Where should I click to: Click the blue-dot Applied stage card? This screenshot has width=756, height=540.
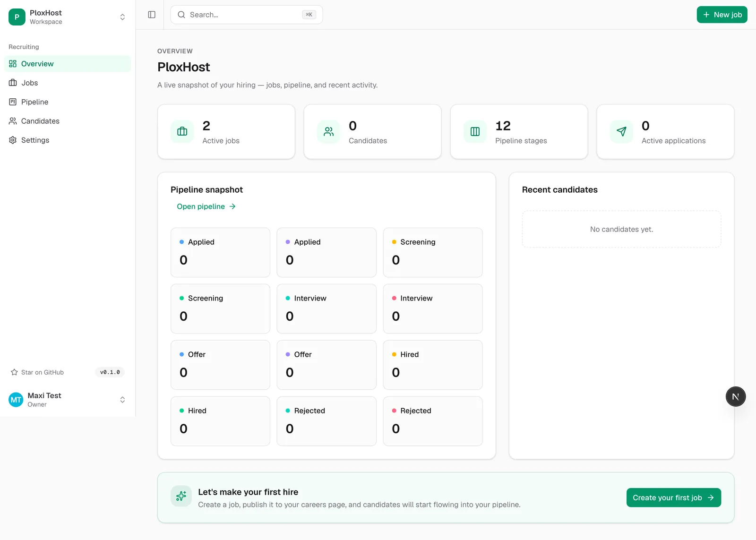click(220, 252)
